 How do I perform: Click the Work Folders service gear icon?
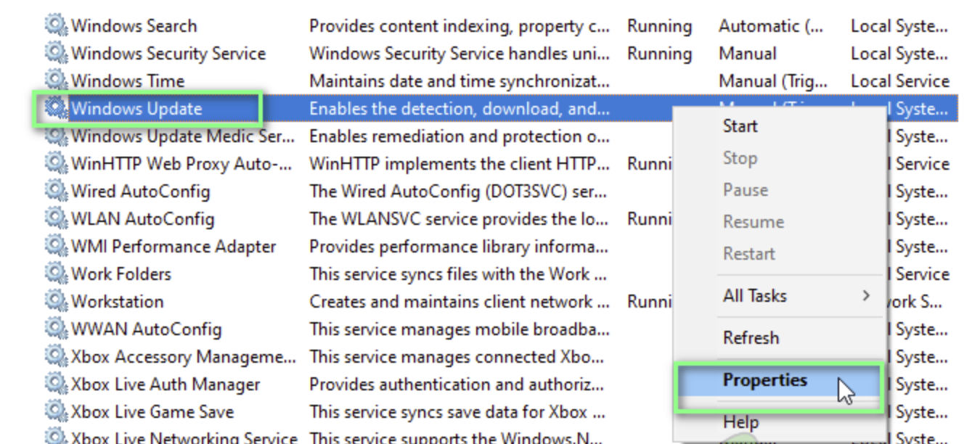pyautogui.click(x=55, y=274)
